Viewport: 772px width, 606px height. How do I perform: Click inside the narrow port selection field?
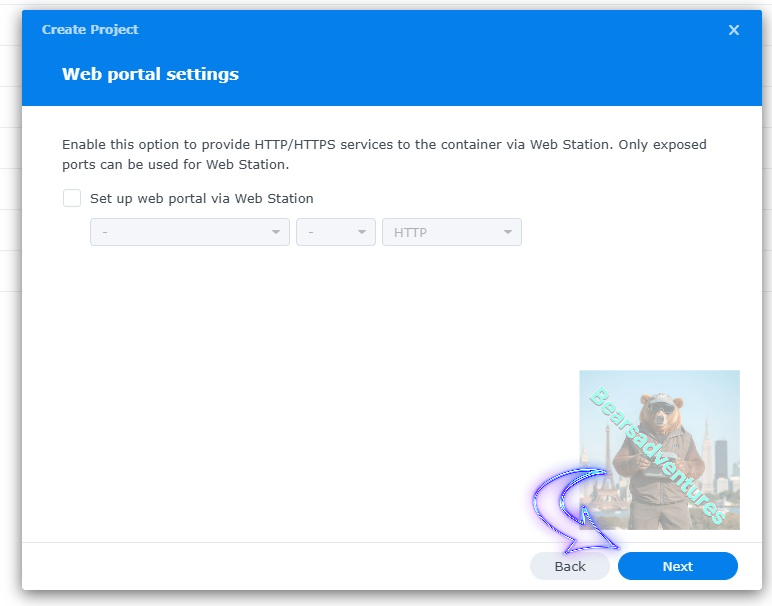tap(336, 232)
